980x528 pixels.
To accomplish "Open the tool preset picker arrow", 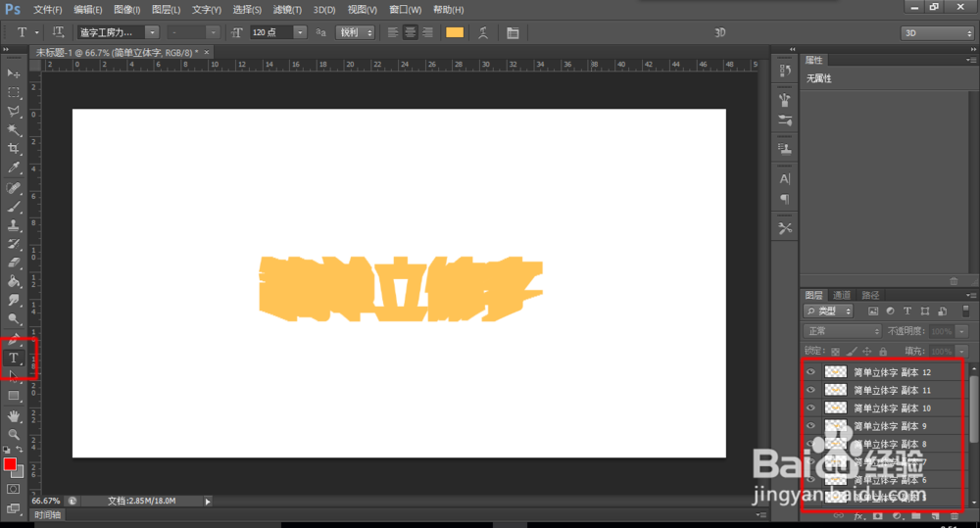I will tap(37, 32).
